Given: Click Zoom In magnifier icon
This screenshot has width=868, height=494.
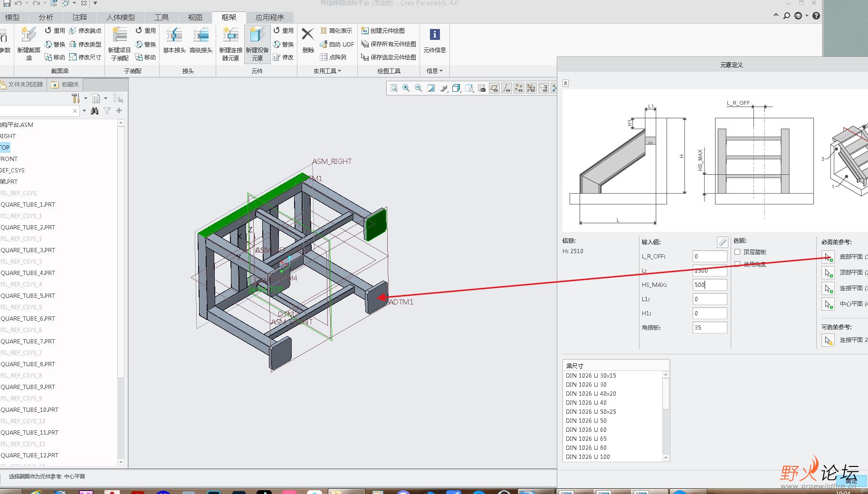Looking at the screenshot, I should (x=406, y=88).
